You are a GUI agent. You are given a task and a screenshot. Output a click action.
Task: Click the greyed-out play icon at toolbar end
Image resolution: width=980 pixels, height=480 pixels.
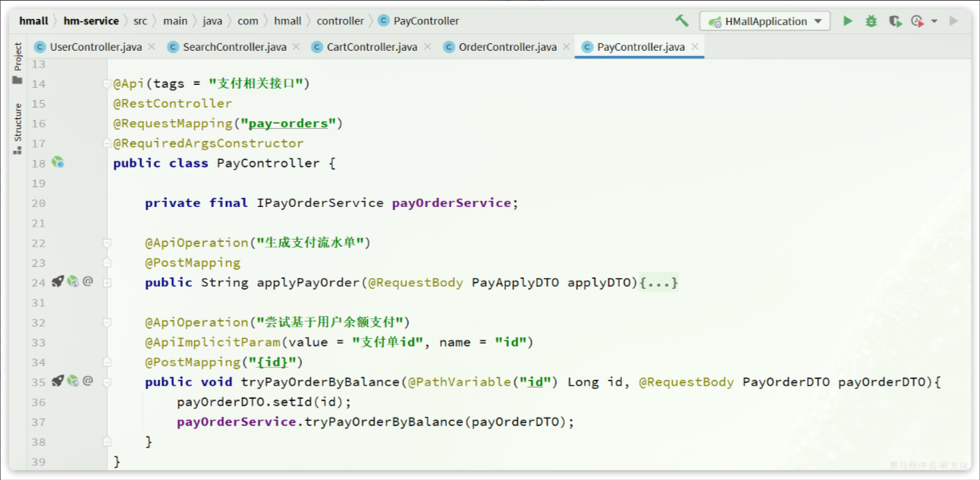coord(954,21)
